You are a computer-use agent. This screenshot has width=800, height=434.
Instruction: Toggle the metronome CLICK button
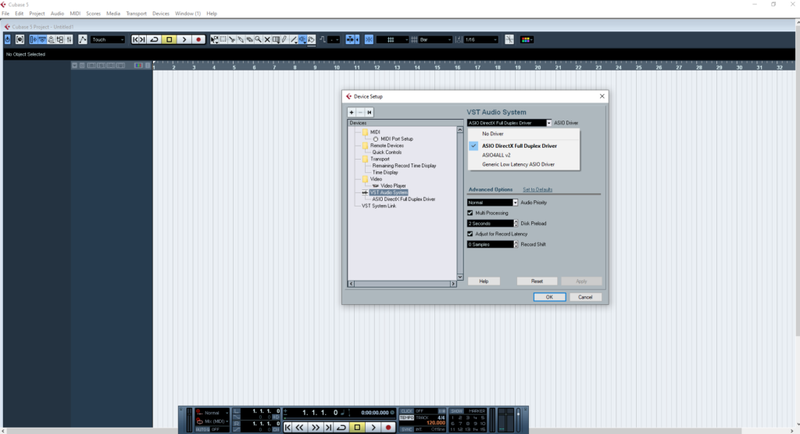(x=407, y=411)
